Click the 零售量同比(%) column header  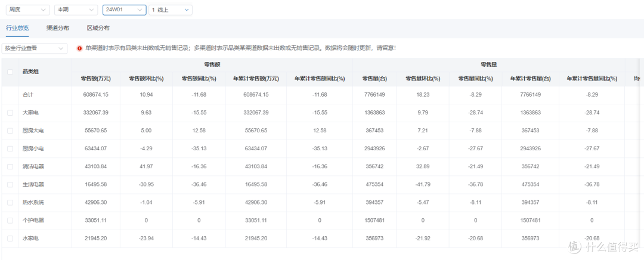tap(475, 79)
